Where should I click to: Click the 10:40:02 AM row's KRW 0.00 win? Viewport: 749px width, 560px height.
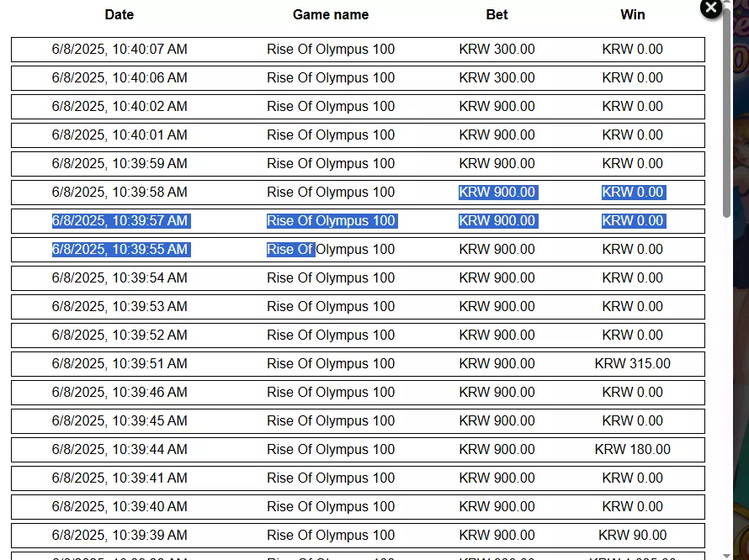click(633, 107)
